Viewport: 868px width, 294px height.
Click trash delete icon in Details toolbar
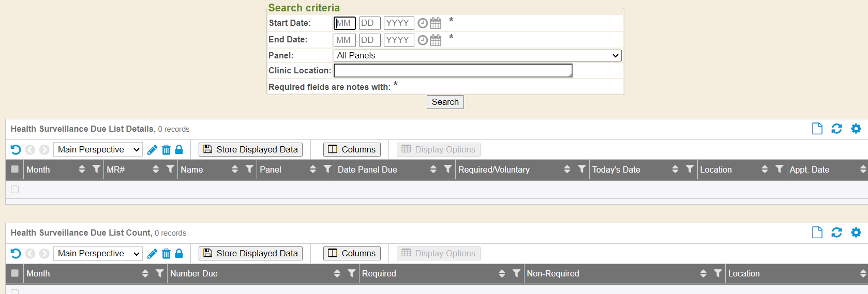(x=166, y=150)
